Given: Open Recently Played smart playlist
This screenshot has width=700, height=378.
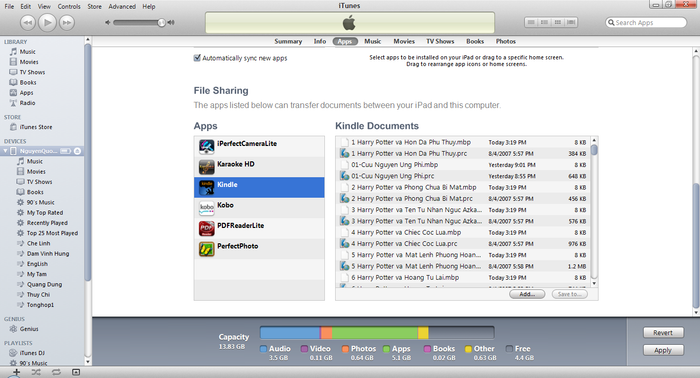Looking at the screenshot, I should click(x=42, y=223).
